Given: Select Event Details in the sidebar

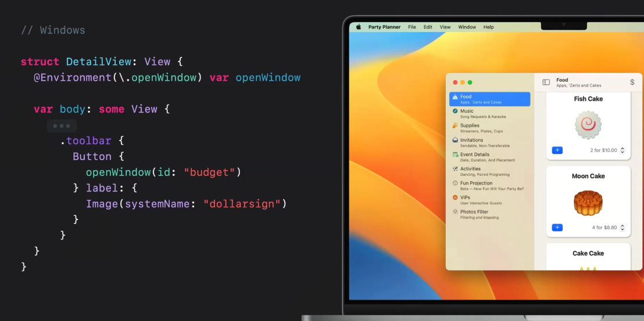Looking at the screenshot, I should (489, 157).
